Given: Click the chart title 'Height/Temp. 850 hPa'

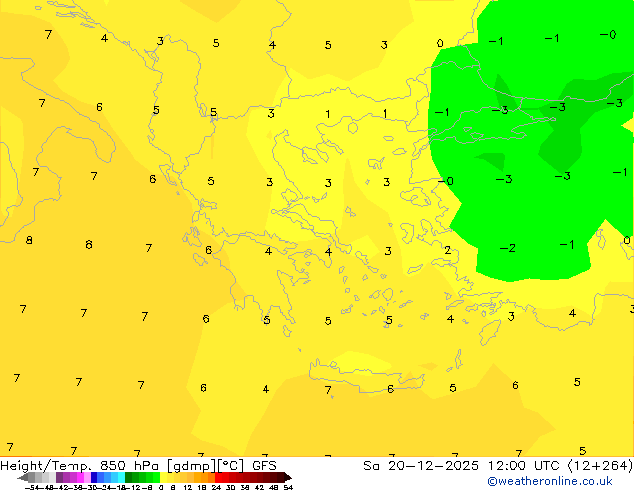Looking at the screenshot, I should [x=79, y=466].
